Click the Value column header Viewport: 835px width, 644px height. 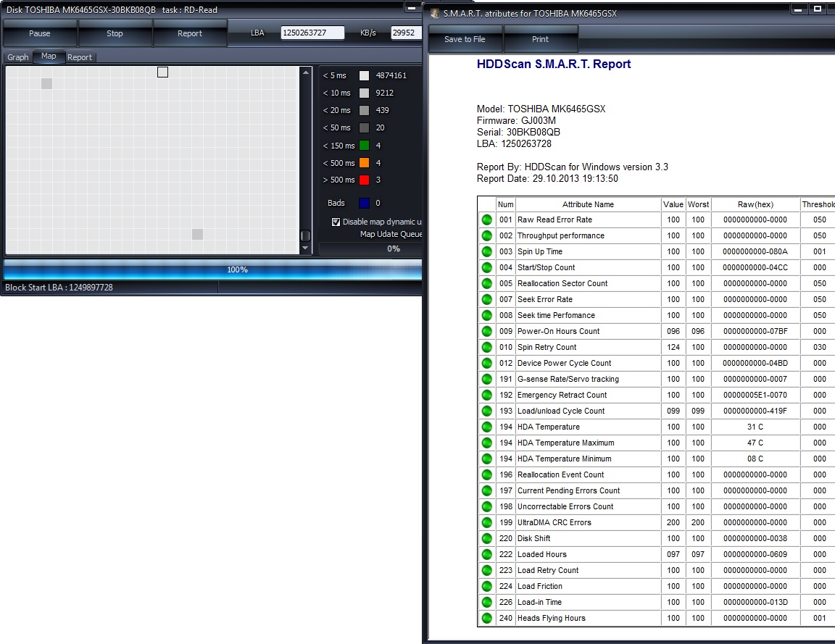(x=673, y=204)
